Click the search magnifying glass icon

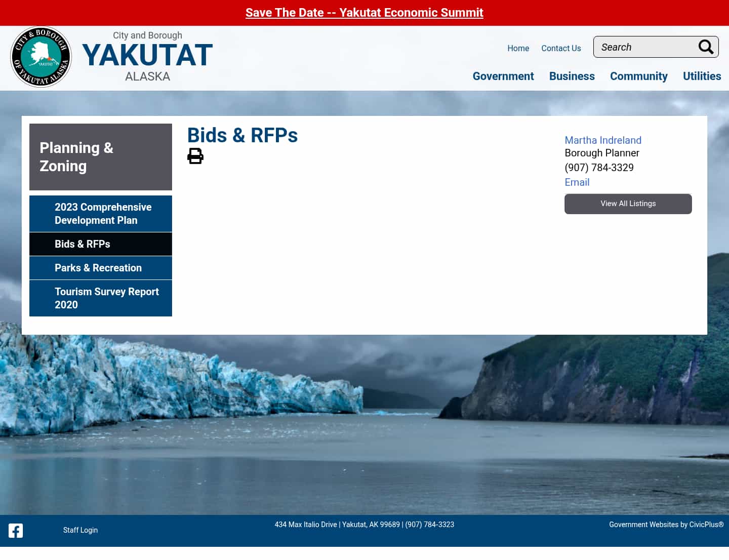point(706,47)
